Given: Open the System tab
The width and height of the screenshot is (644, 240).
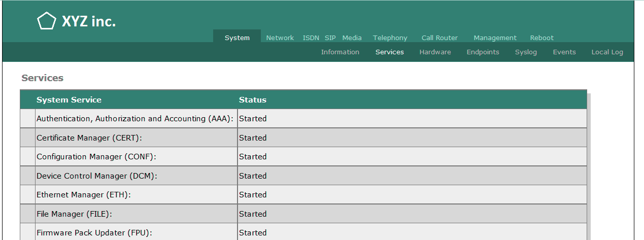Looking at the screenshot, I should (237, 38).
